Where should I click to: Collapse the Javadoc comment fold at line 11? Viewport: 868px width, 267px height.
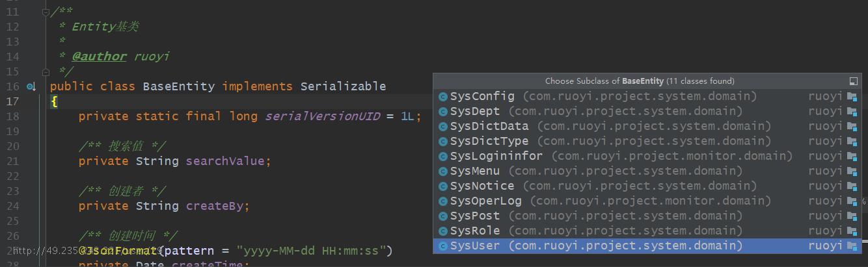[46, 12]
